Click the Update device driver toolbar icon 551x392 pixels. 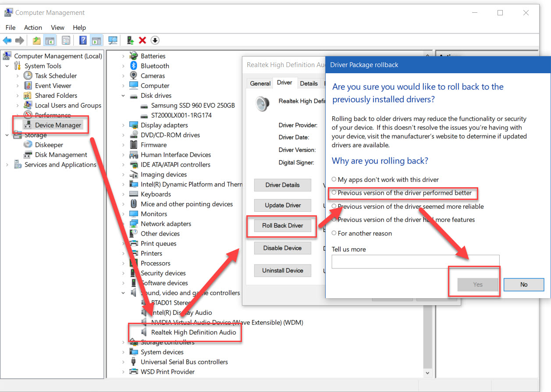130,40
